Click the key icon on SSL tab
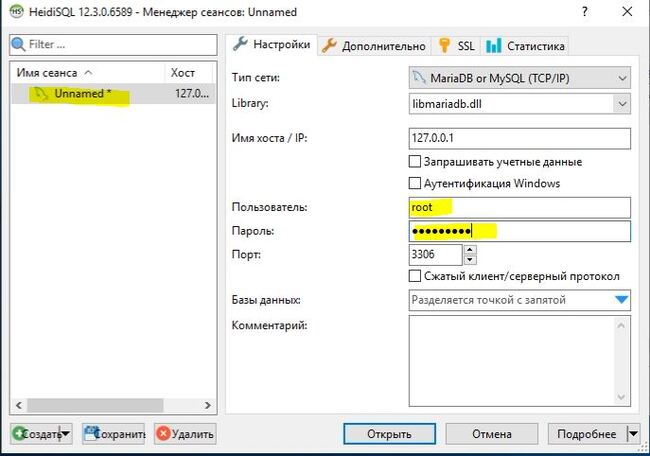 point(444,46)
